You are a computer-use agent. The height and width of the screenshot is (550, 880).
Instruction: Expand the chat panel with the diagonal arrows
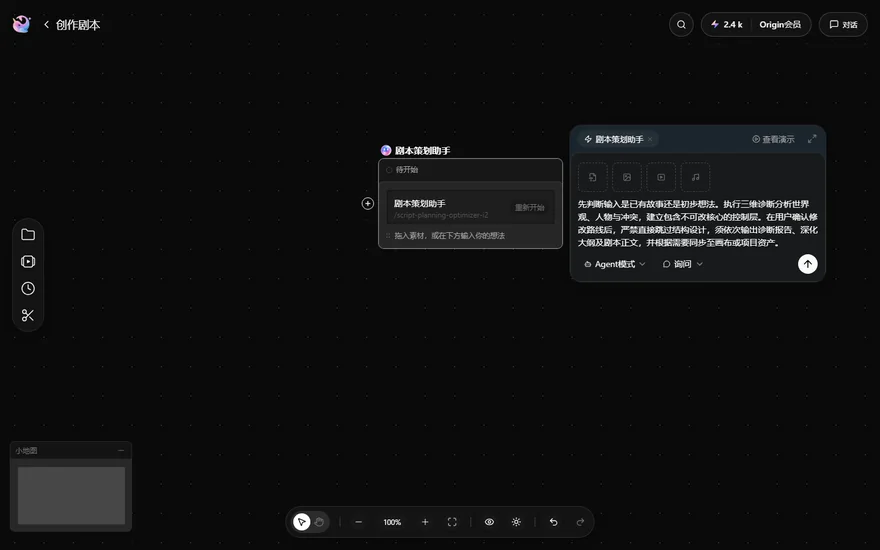[x=812, y=139]
